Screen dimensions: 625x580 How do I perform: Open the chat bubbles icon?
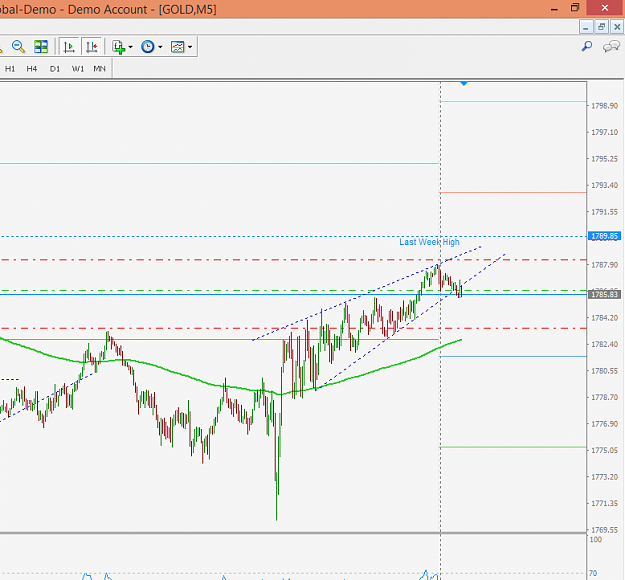coord(611,46)
